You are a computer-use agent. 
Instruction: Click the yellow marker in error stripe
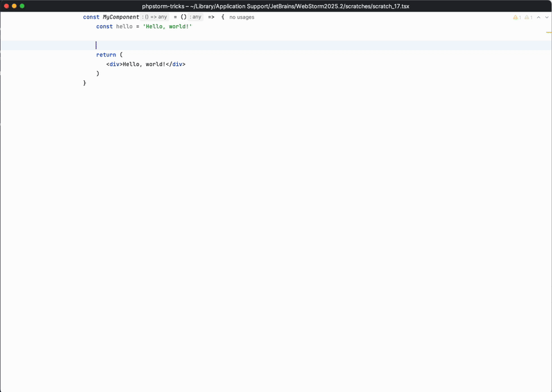548,32
